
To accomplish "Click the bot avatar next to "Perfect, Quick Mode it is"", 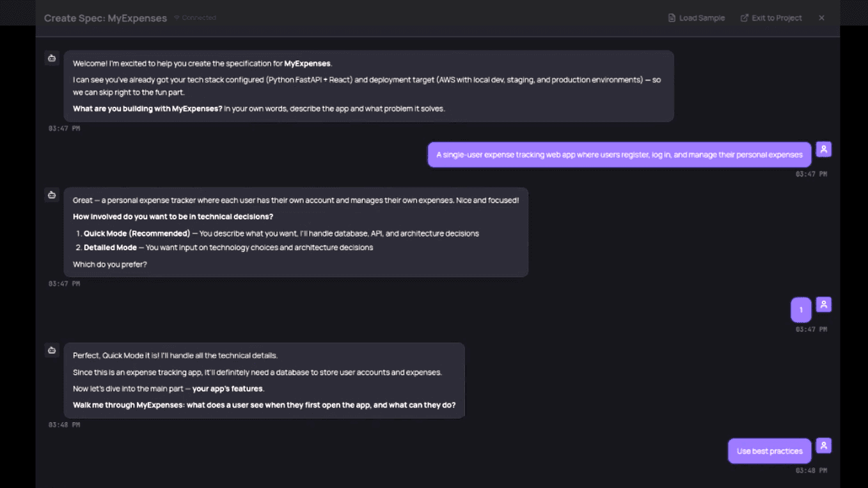I will pyautogui.click(x=52, y=350).
